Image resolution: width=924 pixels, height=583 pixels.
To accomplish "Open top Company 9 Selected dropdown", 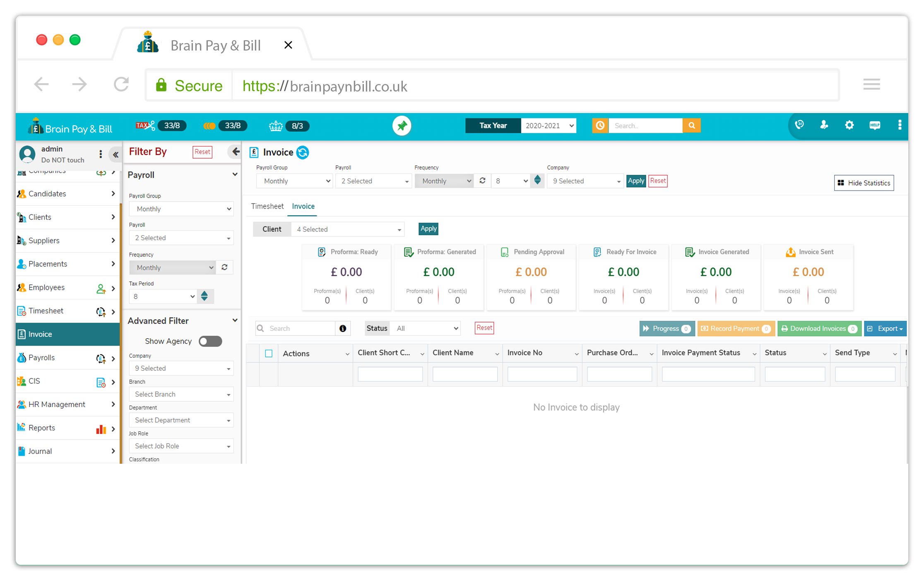I will [x=585, y=181].
